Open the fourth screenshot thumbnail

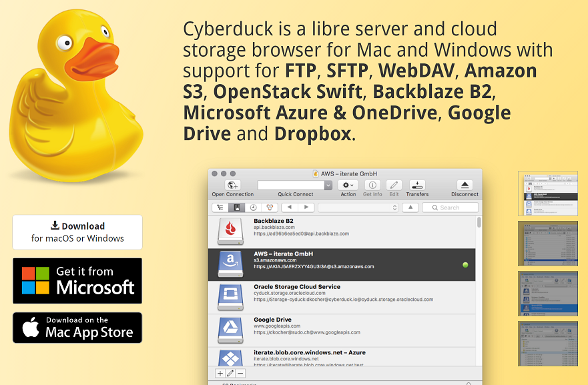548,344
